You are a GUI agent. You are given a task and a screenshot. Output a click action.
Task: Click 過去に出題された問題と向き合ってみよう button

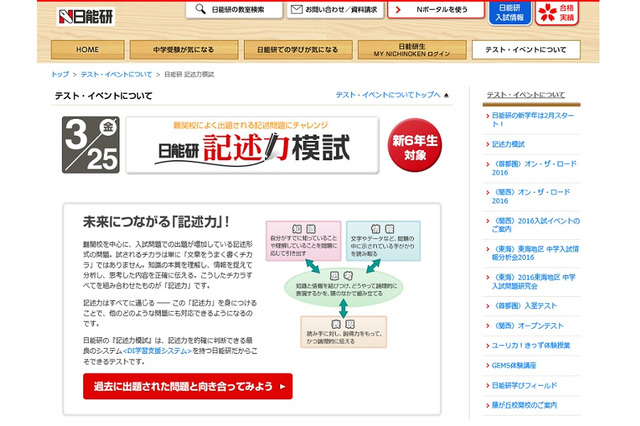pos(188,386)
